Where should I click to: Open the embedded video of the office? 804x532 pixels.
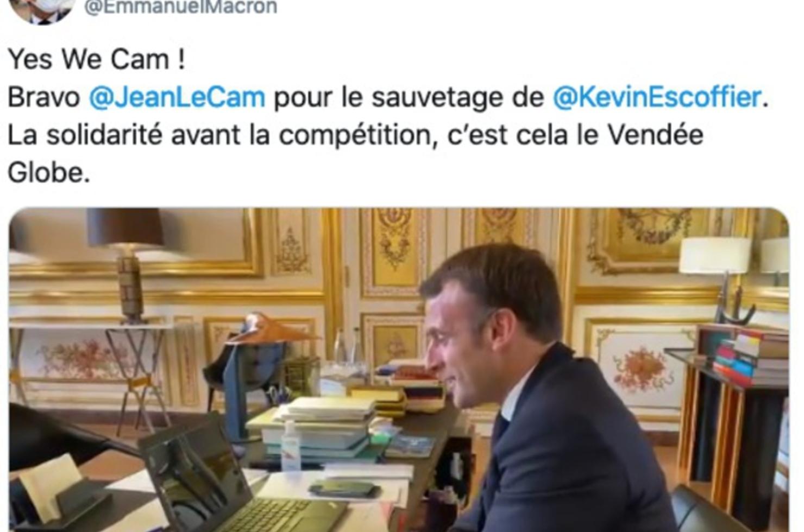[x=399, y=370]
